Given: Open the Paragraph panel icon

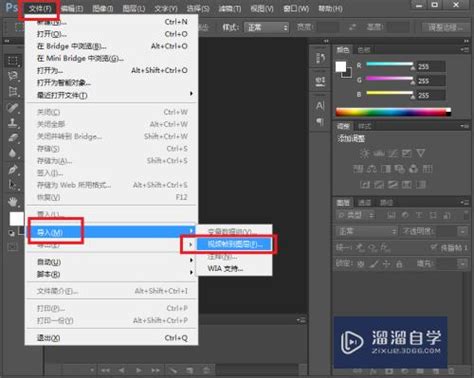Looking at the screenshot, I should coord(320,121).
